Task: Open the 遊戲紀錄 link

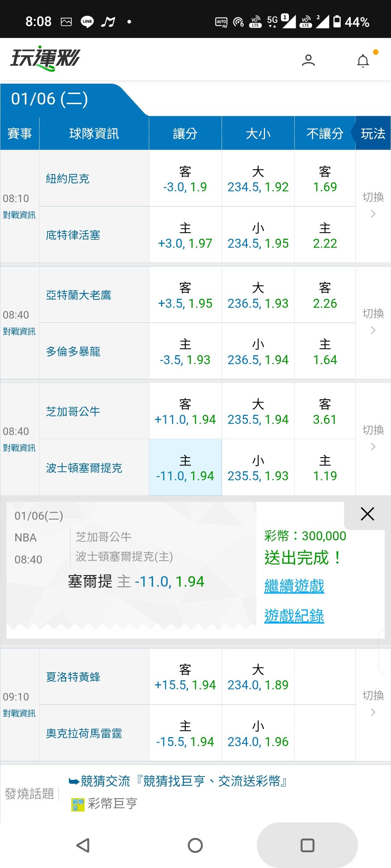Action: pos(294,616)
